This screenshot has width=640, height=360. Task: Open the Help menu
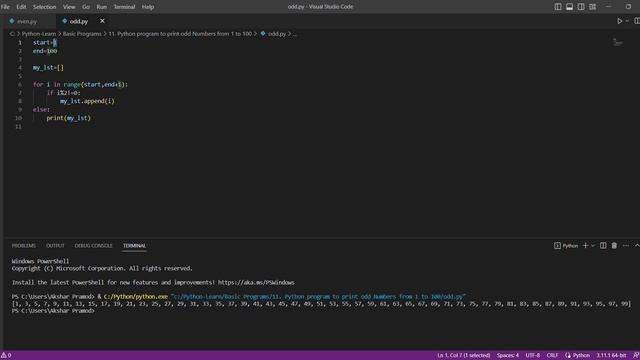tap(148, 7)
